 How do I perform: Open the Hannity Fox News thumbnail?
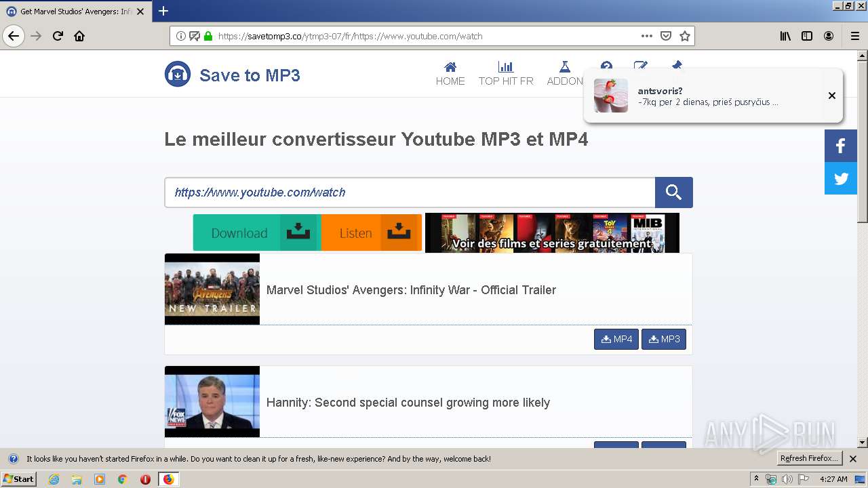click(x=212, y=402)
